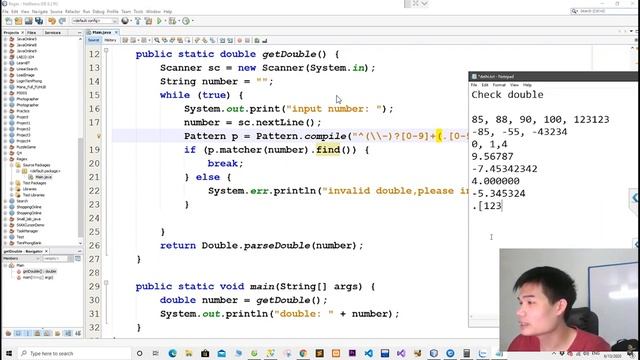Open Visual Studio Code from the taskbar
The height and width of the screenshot is (360, 640).
369,353
